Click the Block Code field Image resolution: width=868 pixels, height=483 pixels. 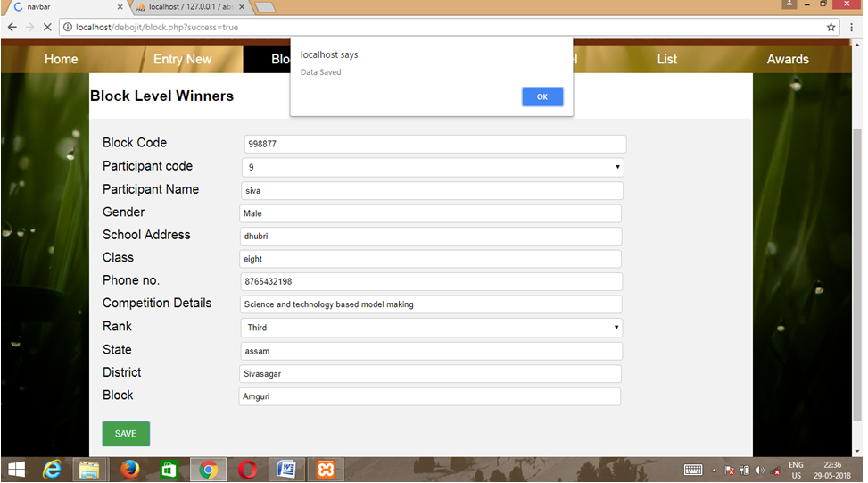[x=435, y=144]
